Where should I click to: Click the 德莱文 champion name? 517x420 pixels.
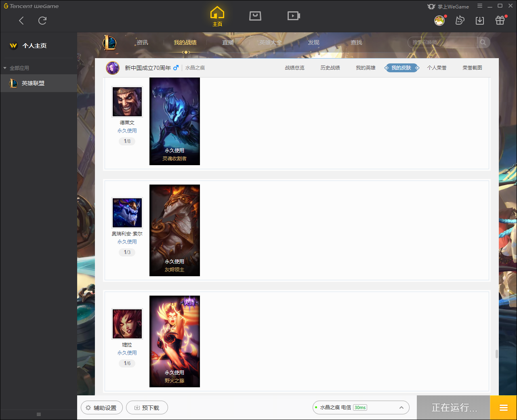click(127, 123)
